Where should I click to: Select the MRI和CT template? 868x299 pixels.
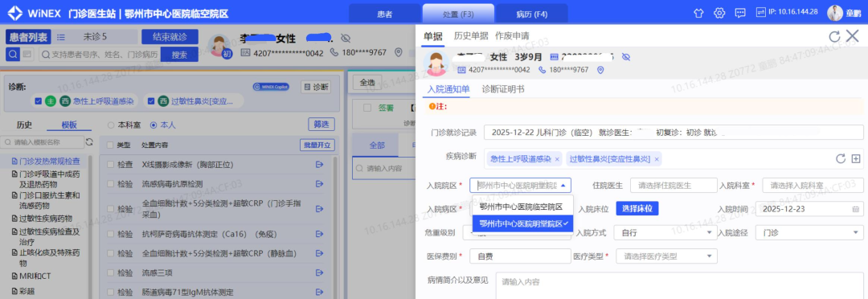(x=31, y=276)
